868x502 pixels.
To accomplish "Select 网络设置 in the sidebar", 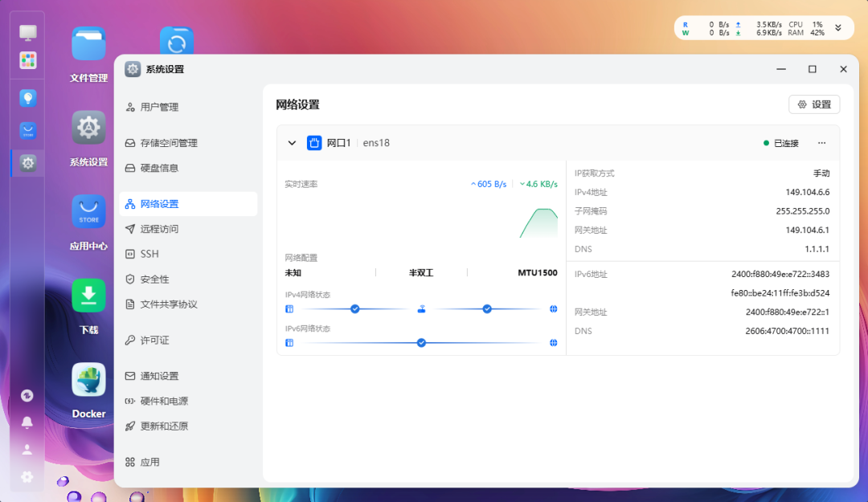I will pos(188,204).
